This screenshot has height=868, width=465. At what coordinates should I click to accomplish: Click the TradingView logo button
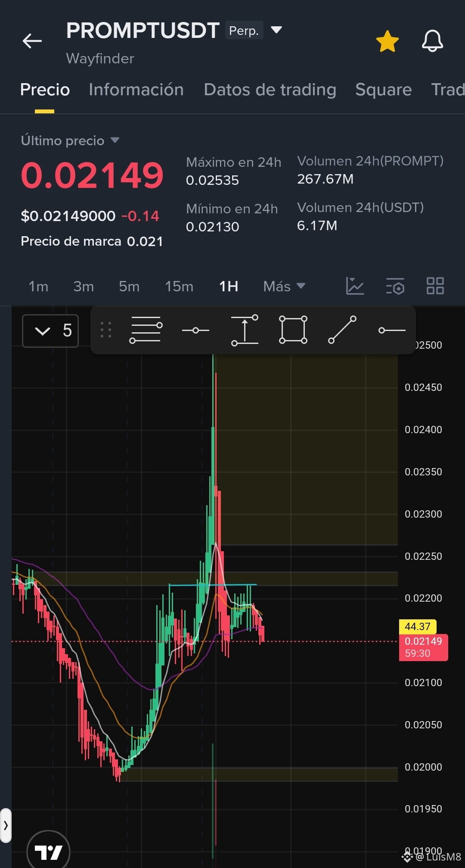[48, 851]
